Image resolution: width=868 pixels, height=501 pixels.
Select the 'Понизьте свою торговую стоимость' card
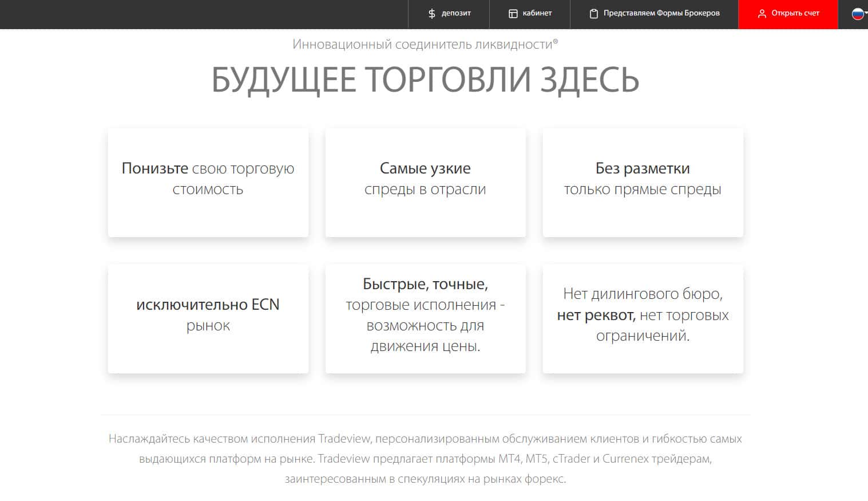pos(208,182)
